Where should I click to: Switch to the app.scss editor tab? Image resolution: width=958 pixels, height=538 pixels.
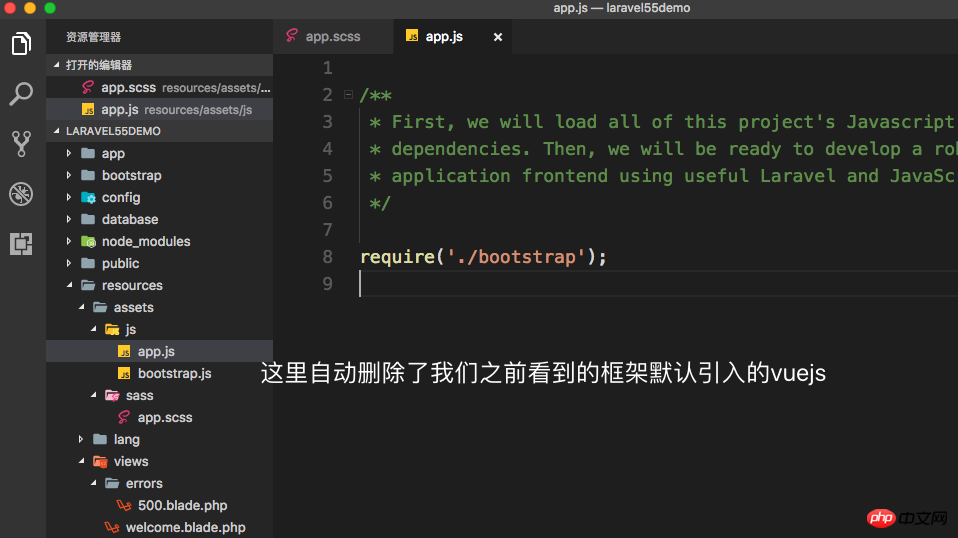[334, 37]
